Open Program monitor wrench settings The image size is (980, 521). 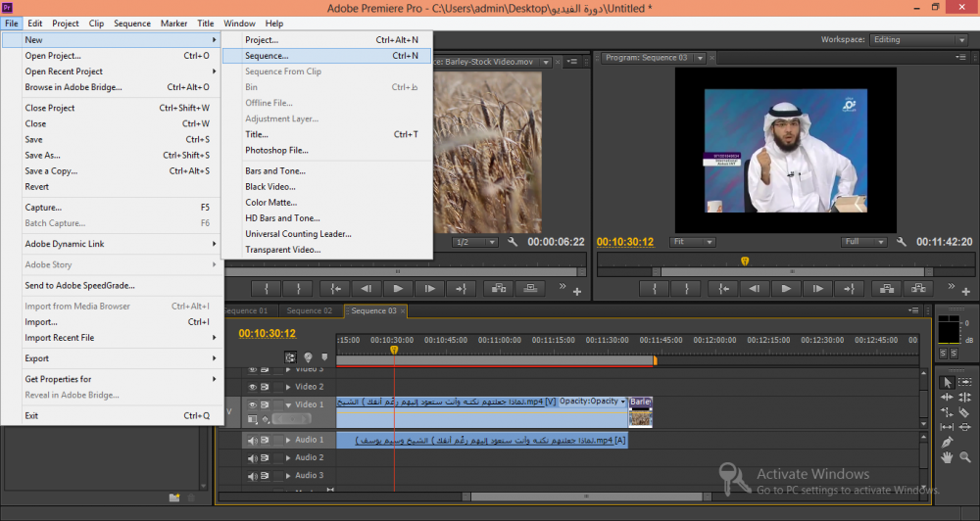click(902, 242)
